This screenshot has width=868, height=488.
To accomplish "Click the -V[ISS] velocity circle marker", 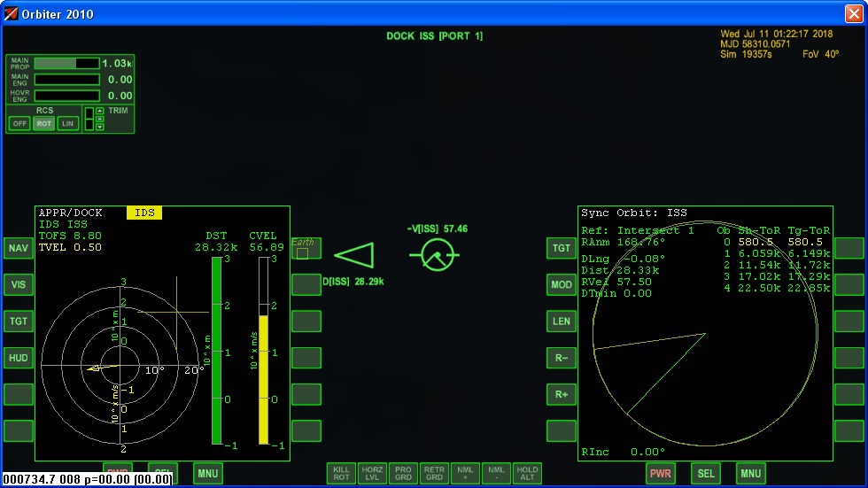I will pos(437,255).
